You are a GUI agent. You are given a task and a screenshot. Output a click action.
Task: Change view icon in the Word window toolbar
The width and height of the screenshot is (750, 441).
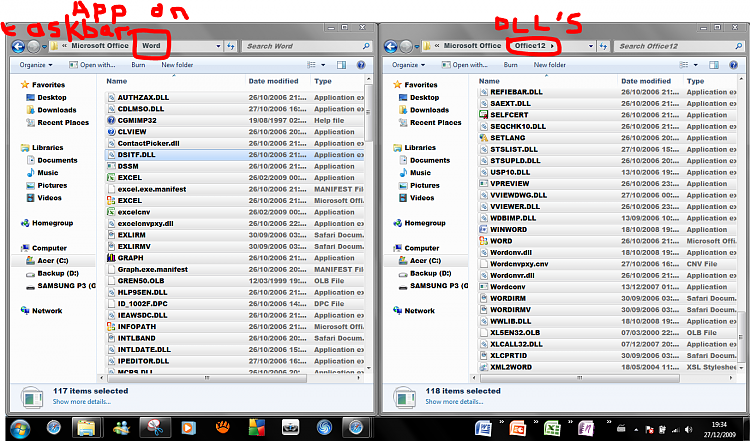tap(311, 65)
